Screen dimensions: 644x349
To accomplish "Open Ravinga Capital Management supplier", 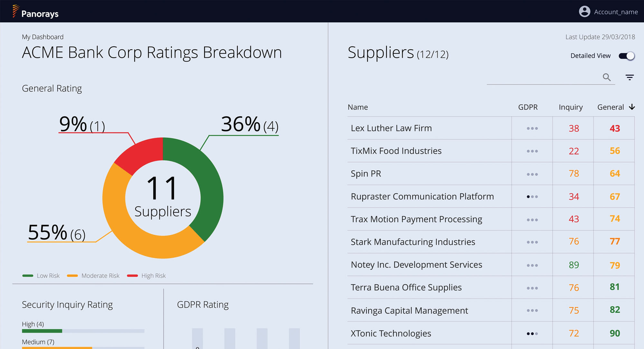I will click(x=409, y=311).
